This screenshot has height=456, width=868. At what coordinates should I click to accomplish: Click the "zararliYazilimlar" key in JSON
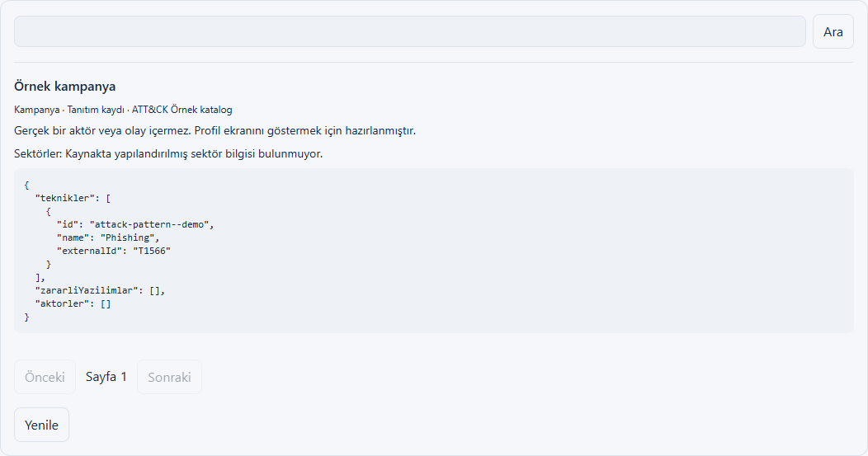coord(87,290)
